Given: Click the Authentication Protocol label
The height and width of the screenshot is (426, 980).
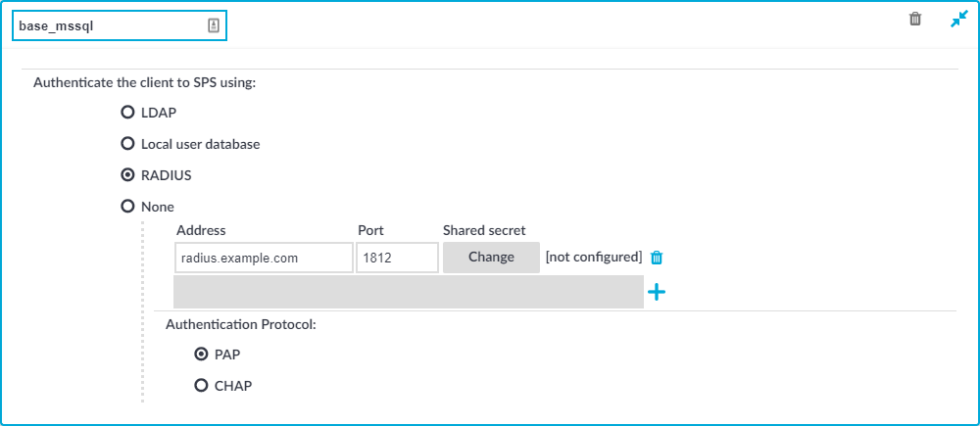Looking at the screenshot, I should [x=241, y=325].
